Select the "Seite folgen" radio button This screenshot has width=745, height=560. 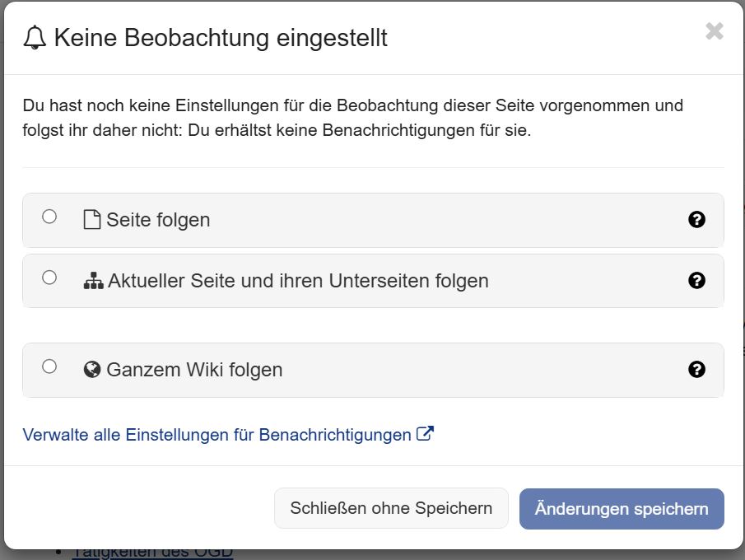click(x=49, y=217)
